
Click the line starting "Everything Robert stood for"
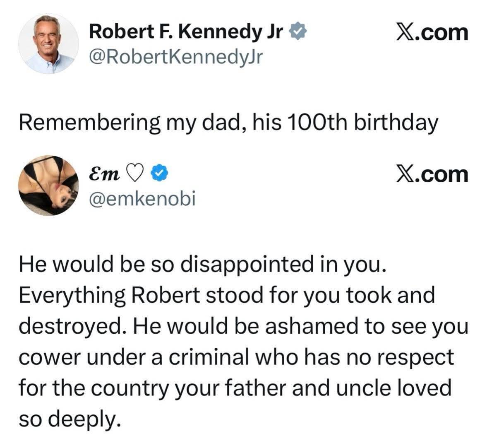tap(227, 295)
